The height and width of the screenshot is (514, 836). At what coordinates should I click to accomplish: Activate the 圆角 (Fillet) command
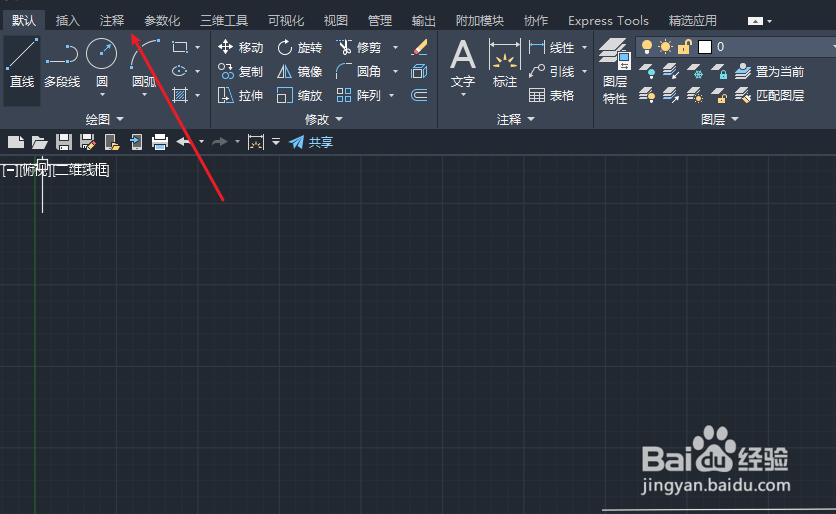tap(359, 71)
